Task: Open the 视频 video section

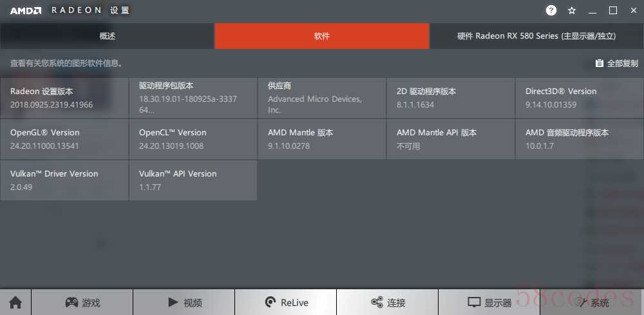Action: 184,303
